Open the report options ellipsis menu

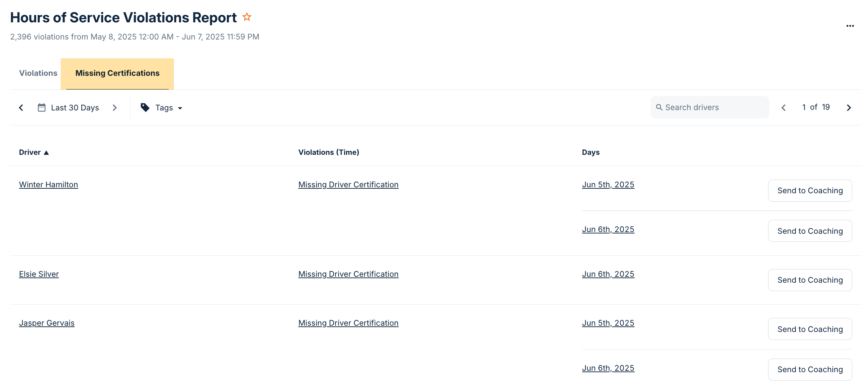click(x=850, y=25)
